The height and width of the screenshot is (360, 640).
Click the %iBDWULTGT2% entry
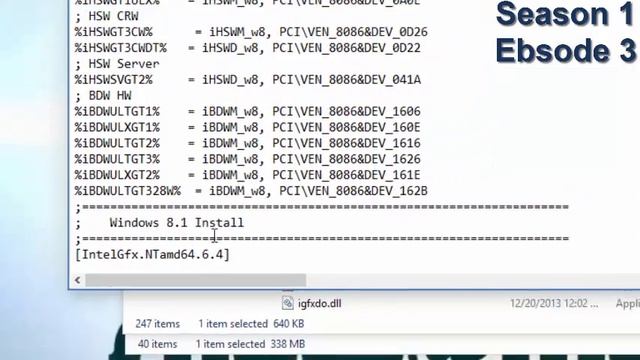pyautogui.click(x=247, y=143)
